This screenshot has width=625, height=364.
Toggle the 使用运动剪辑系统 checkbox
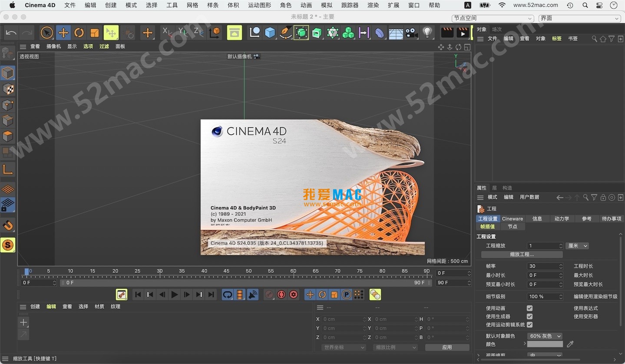(529, 324)
